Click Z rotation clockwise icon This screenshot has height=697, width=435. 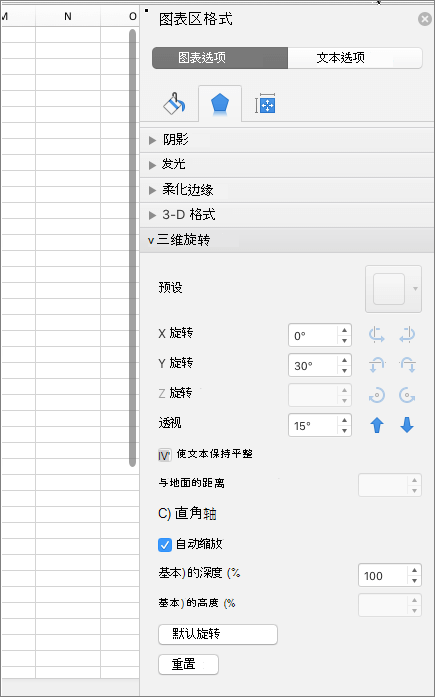[407, 395]
